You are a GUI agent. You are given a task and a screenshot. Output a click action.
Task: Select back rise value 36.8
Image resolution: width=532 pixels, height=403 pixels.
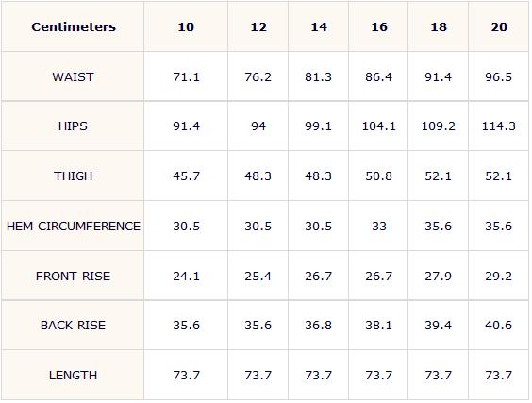click(x=318, y=326)
